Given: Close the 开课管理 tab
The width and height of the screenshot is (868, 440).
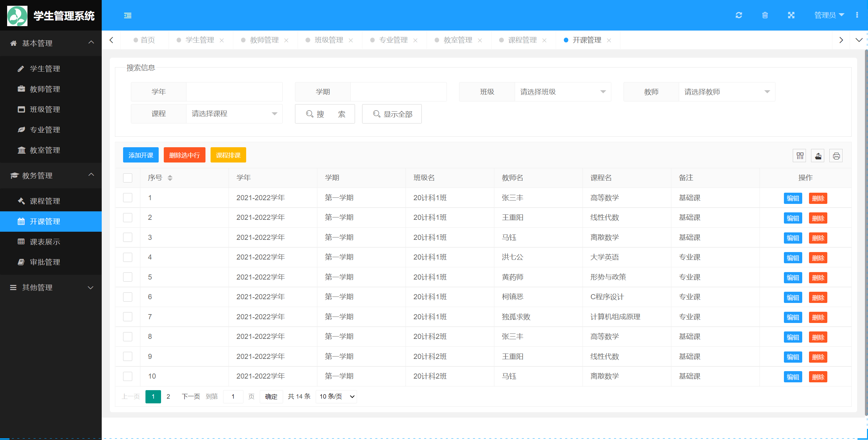Looking at the screenshot, I should tap(609, 40).
